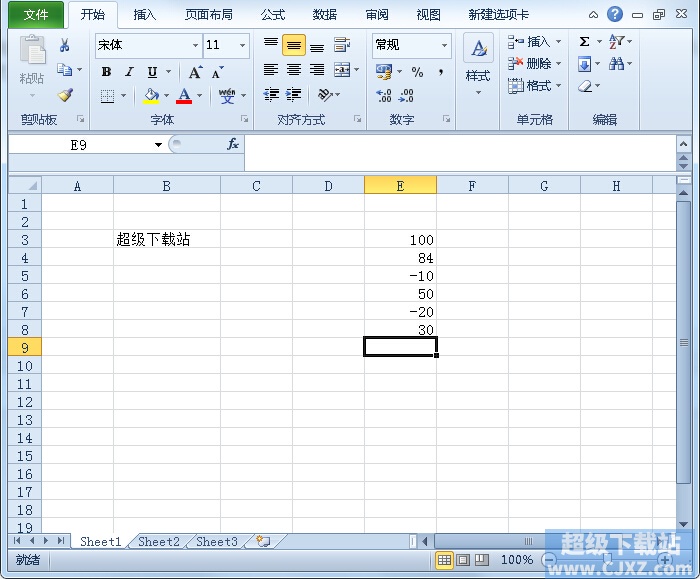Image resolution: width=700 pixels, height=579 pixels.
Task: Click Merge and Center icon
Action: point(342,70)
